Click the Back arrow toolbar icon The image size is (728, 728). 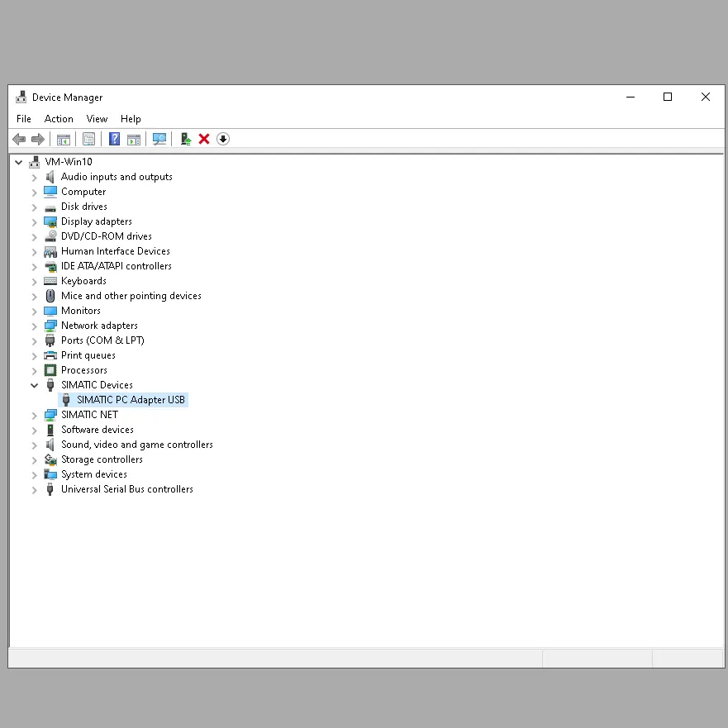tap(19, 139)
